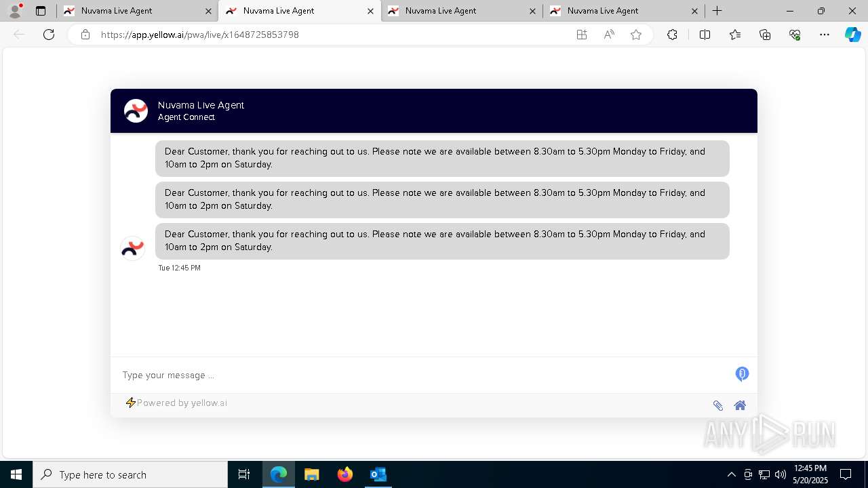
Task: Refresh the current page
Action: coord(49,35)
